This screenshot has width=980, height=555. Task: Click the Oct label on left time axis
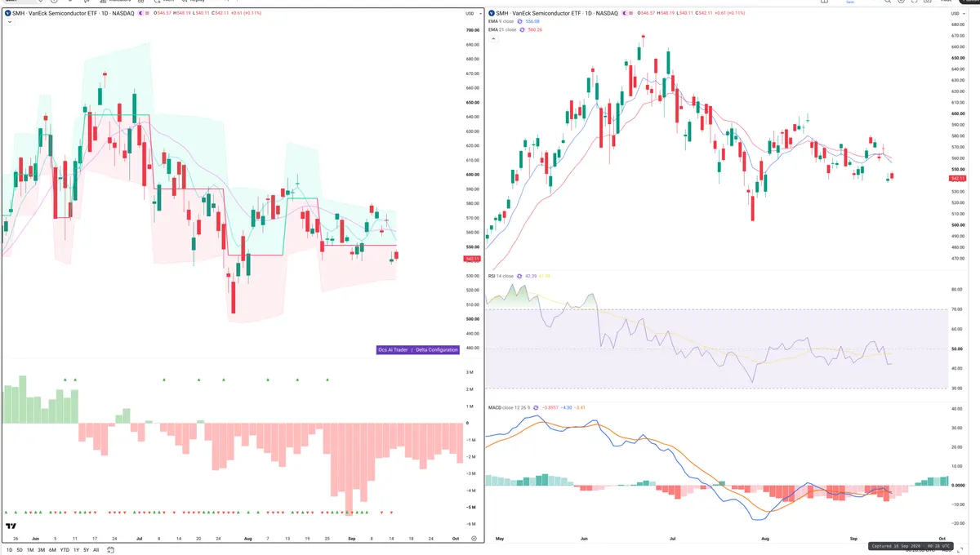click(x=455, y=539)
